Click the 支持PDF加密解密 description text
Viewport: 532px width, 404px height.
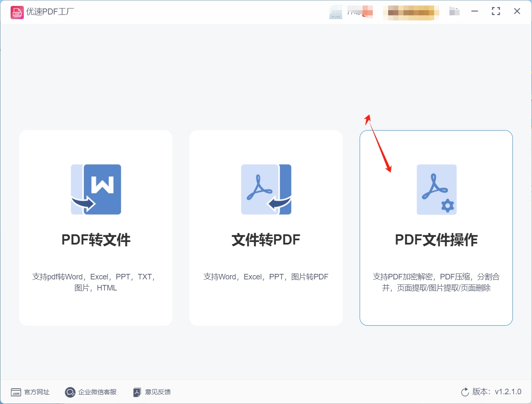click(x=436, y=282)
